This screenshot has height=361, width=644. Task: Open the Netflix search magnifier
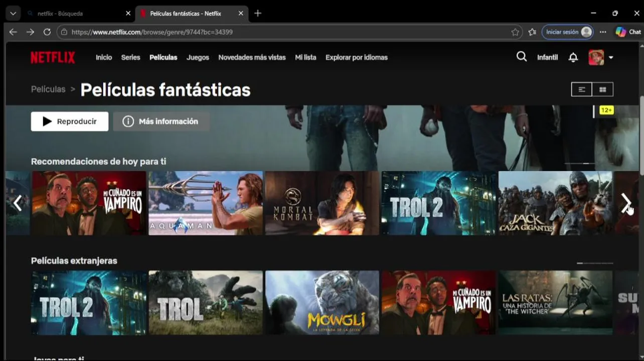(522, 57)
